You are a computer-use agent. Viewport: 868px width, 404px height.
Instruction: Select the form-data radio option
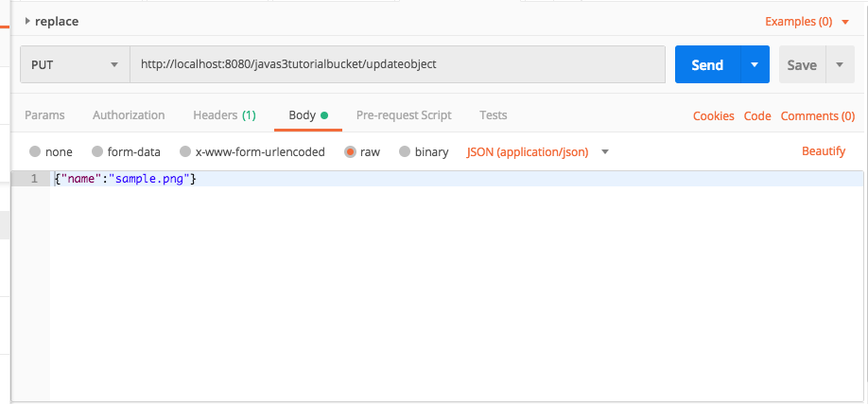point(126,151)
